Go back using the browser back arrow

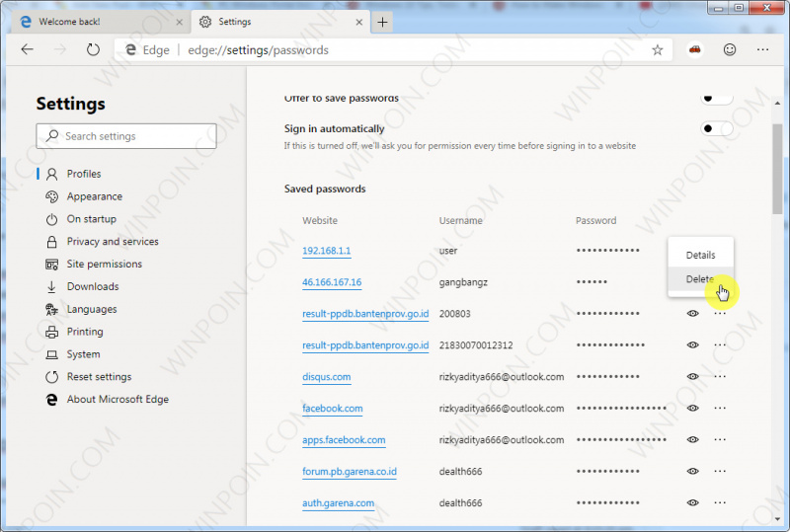point(28,49)
